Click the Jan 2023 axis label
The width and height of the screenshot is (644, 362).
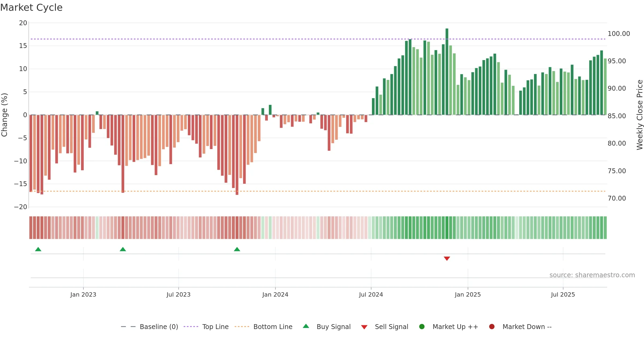click(83, 294)
